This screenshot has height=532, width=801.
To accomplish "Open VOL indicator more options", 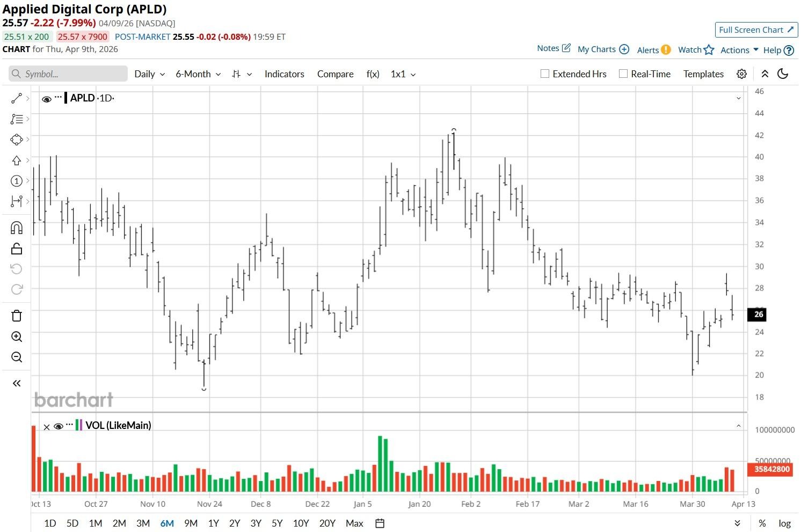I will point(69,424).
